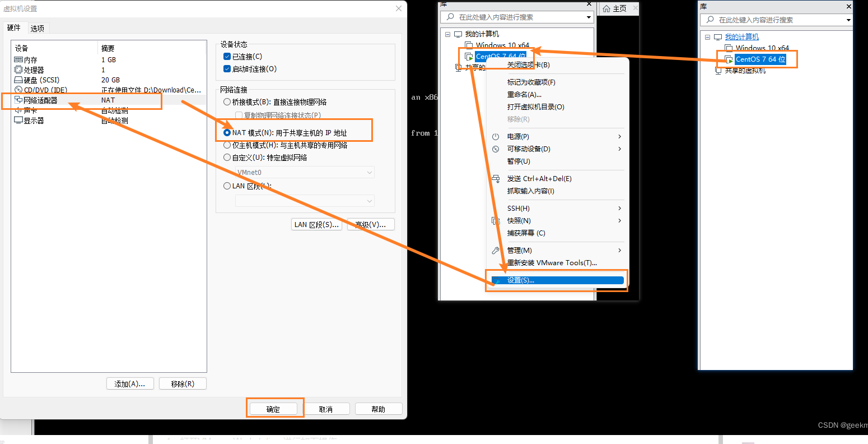Viewport: 868px width, 444px height.
Task: Click the LAN 区段(S)... button
Action: pos(317,225)
